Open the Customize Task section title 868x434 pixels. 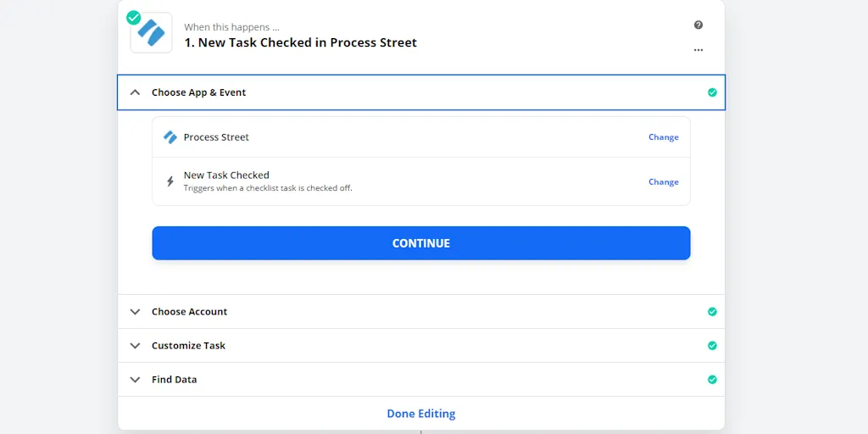click(189, 346)
